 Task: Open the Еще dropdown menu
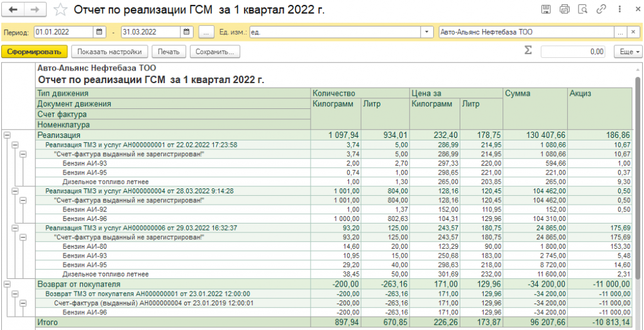[x=630, y=52]
